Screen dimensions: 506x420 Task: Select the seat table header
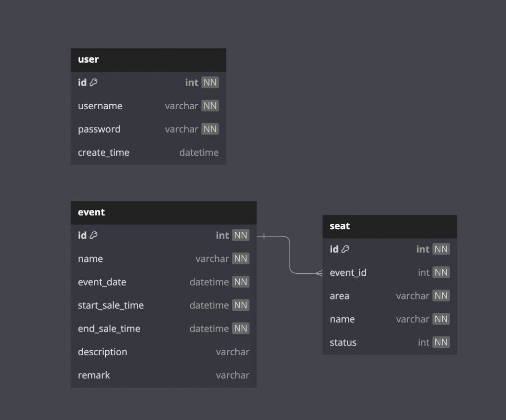(x=389, y=226)
